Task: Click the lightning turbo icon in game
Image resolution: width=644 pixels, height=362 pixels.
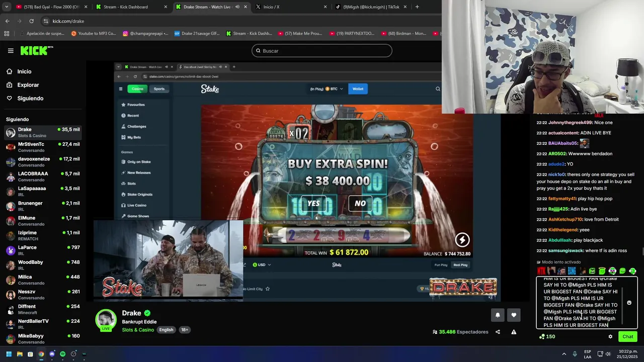Action: pos(462,240)
